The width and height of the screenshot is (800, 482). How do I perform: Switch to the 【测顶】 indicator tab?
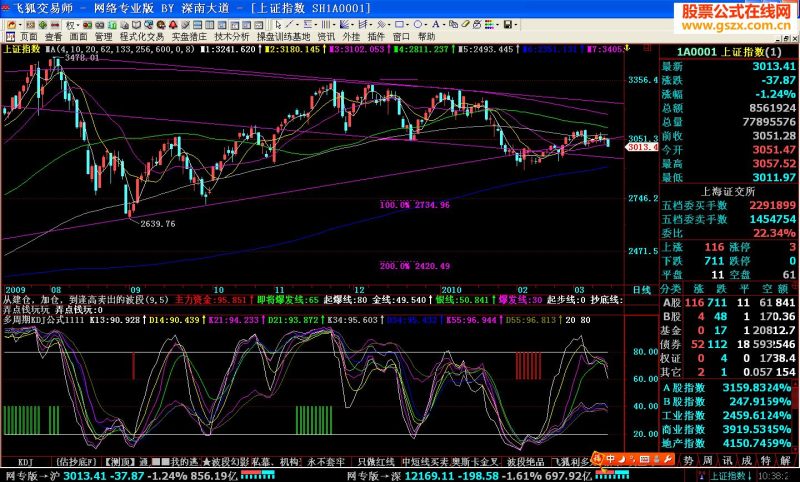point(120,462)
